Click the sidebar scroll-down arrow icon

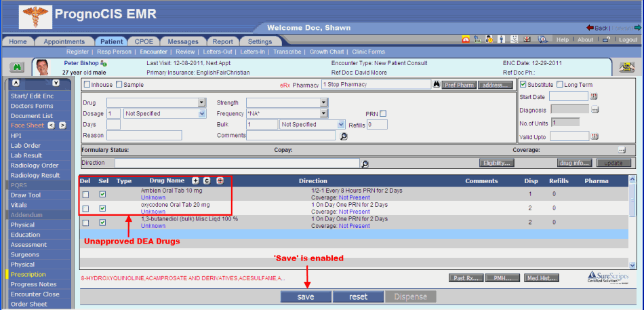56,83
